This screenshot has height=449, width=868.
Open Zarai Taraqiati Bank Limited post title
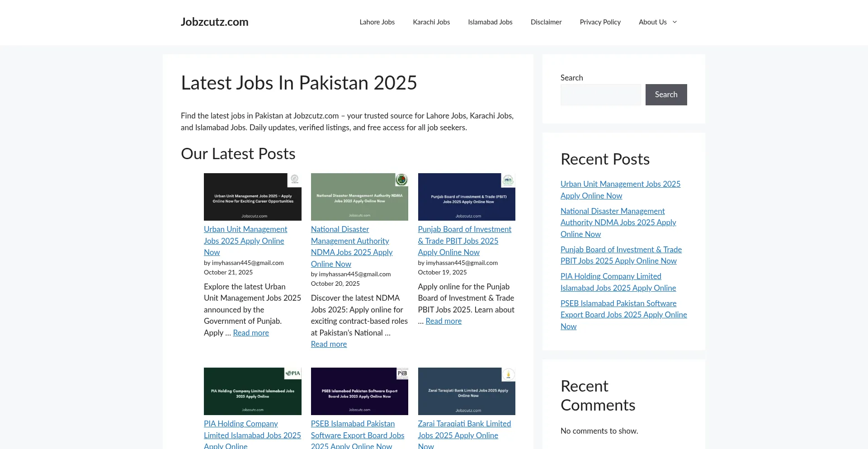click(x=464, y=435)
